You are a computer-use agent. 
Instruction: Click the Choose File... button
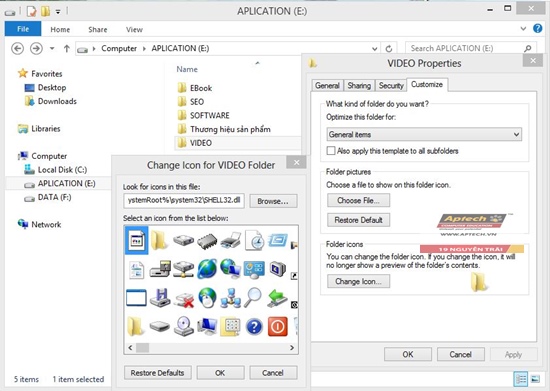tap(358, 201)
